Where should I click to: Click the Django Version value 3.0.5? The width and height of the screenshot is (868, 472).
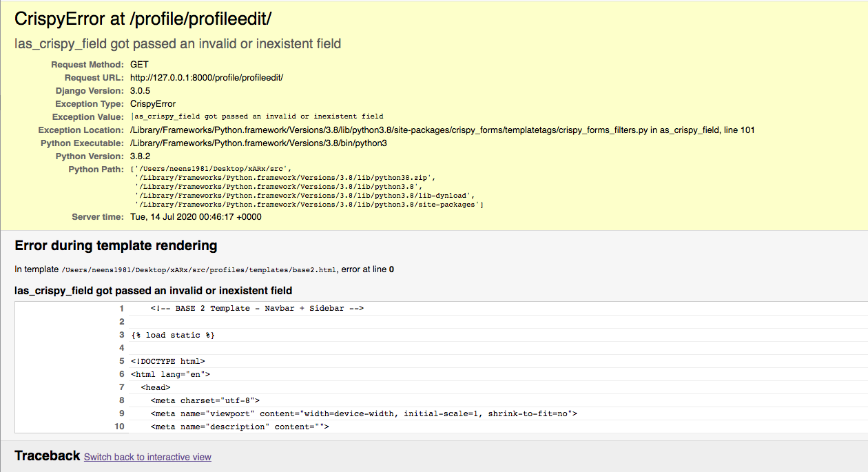140,91
